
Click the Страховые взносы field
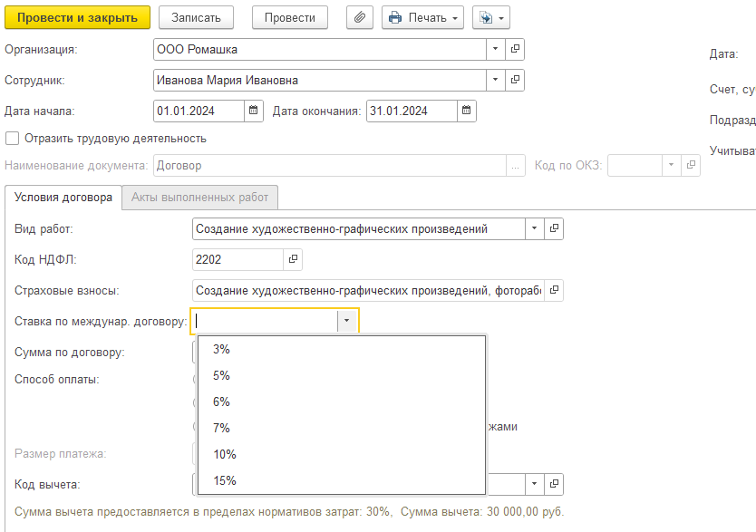[x=368, y=290]
